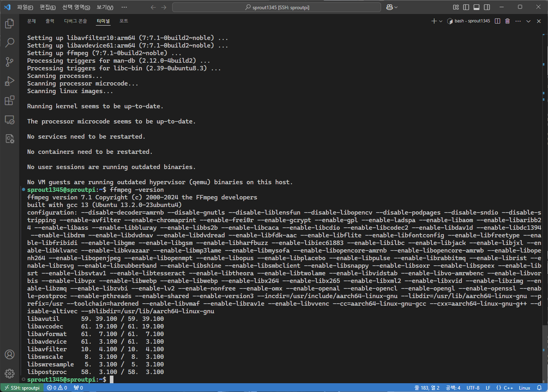548x392 pixels.
Task: Click the SSH: sproutpi remote indicator
Action: pos(22,388)
